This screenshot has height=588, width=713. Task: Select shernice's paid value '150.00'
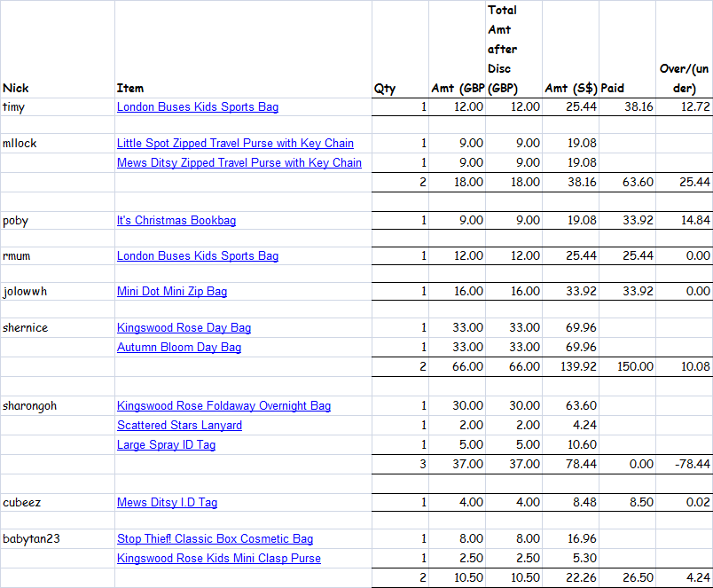(x=628, y=366)
